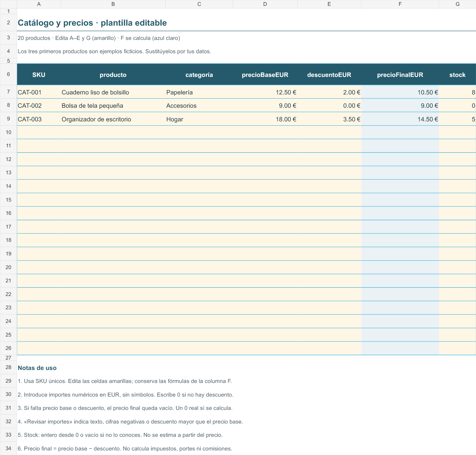
Task: Click the SKU header cell
Action: tap(39, 75)
